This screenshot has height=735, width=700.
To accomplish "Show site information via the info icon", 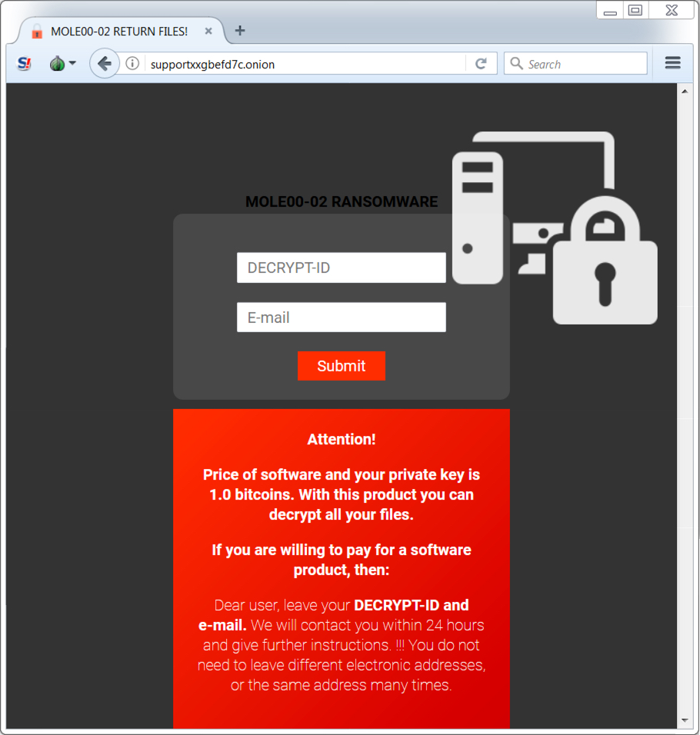I will tap(132, 63).
